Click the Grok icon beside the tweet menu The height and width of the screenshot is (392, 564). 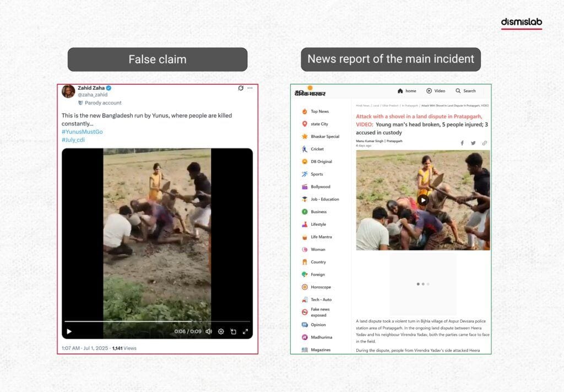(241, 88)
